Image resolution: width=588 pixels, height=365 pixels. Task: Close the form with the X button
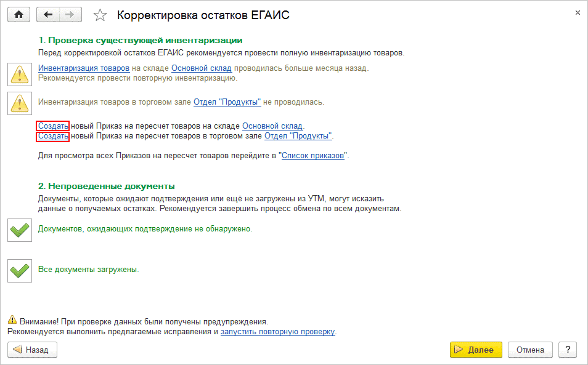[x=578, y=12]
